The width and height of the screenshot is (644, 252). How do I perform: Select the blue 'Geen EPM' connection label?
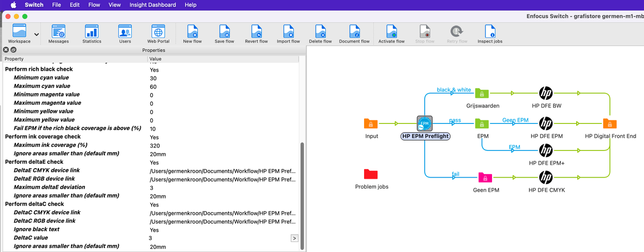pyautogui.click(x=515, y=120)
